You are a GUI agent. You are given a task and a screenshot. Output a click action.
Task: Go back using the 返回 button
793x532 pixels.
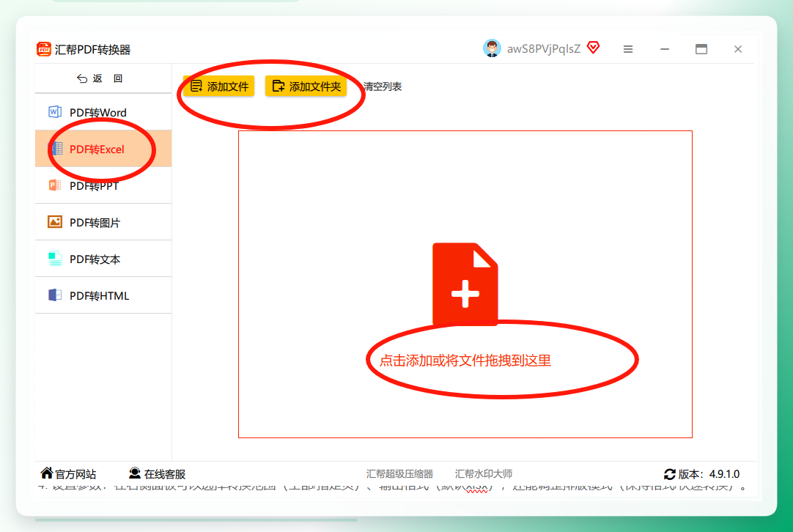tap(100, 78)
